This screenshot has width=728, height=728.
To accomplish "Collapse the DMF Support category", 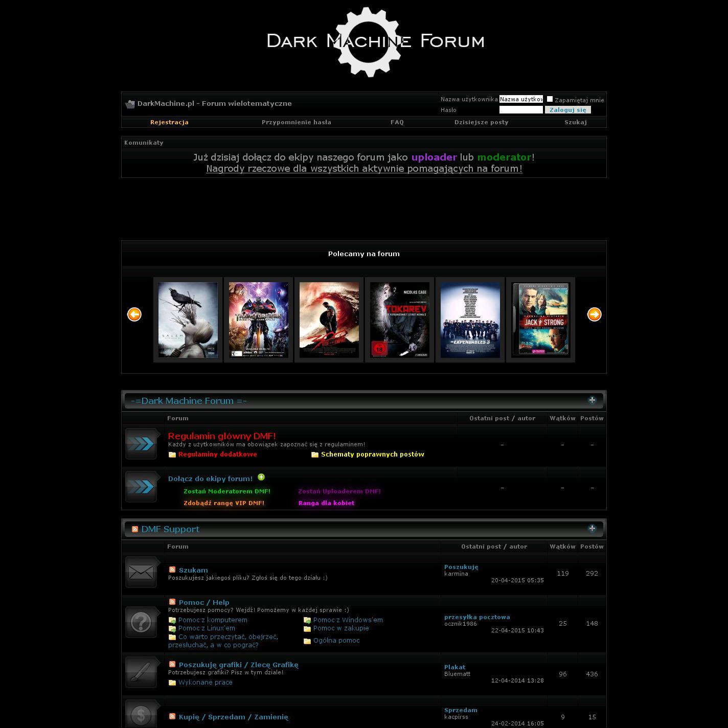I will (592, 529).
